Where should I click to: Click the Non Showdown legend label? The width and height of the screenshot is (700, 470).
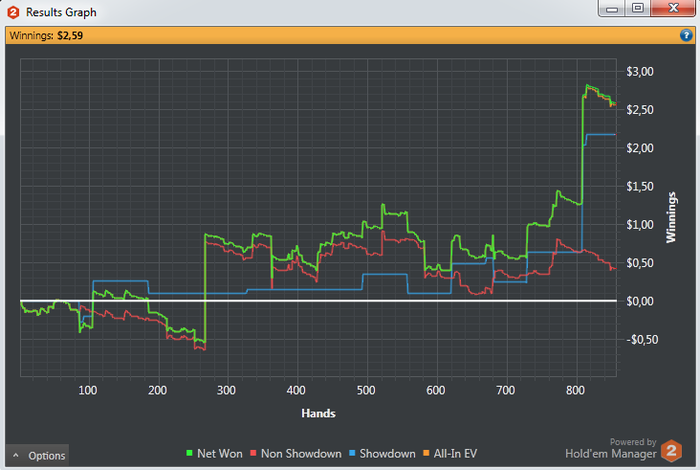point(301,453)
